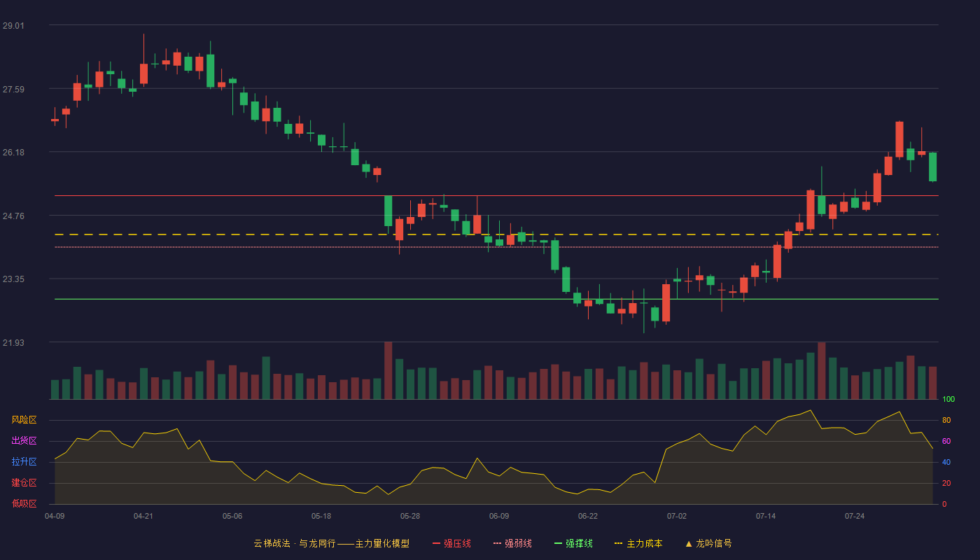The image size is (980, 560).
Task: Click the 风险区 zone label
Action: [24, 420]
